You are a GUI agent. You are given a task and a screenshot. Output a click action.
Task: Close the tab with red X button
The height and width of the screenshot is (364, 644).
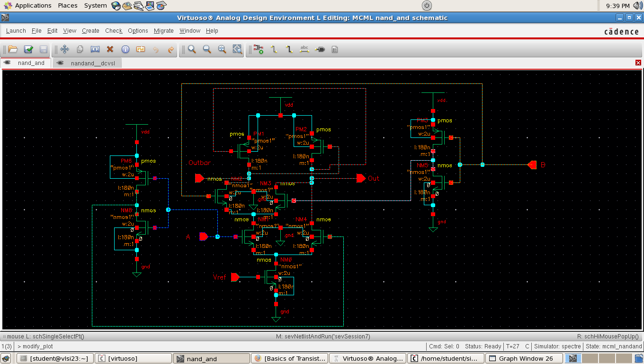638,63
